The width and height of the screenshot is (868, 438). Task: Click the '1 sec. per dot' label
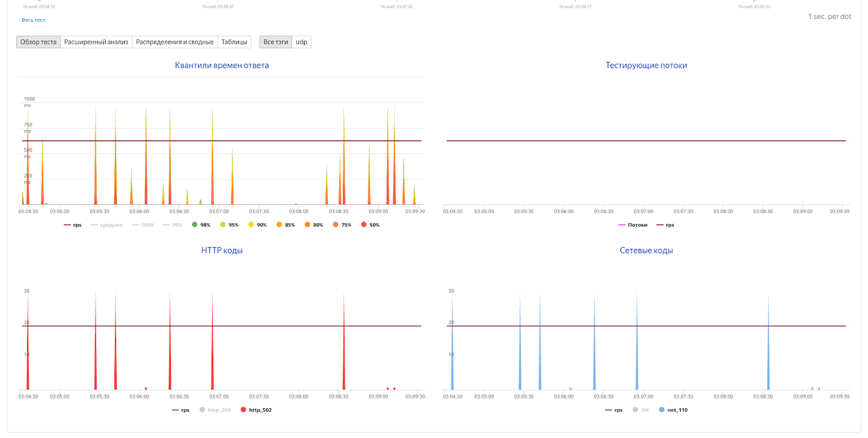coord(829,17)
